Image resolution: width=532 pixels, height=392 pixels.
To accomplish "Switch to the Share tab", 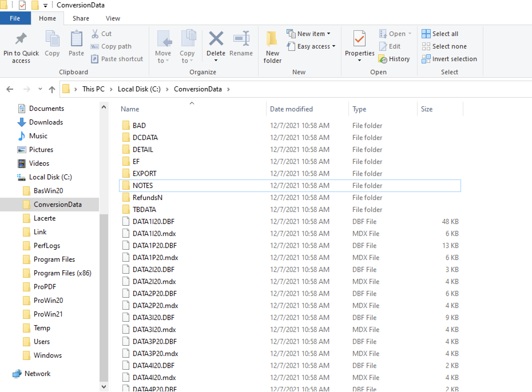I will point(81,18).
